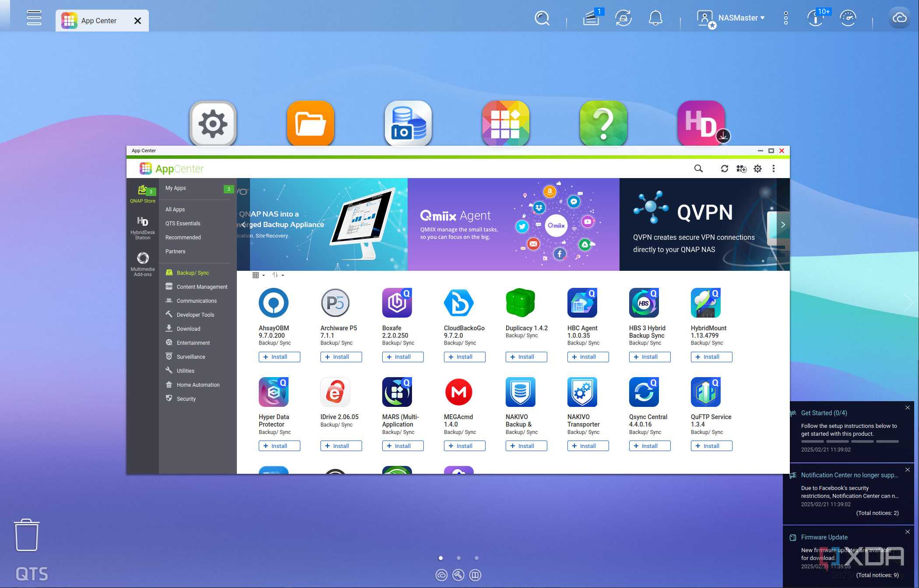Open Storage & Snapshots desktop icon
Viewport: 919px width, 588px height.
click(x=408, y=123)
